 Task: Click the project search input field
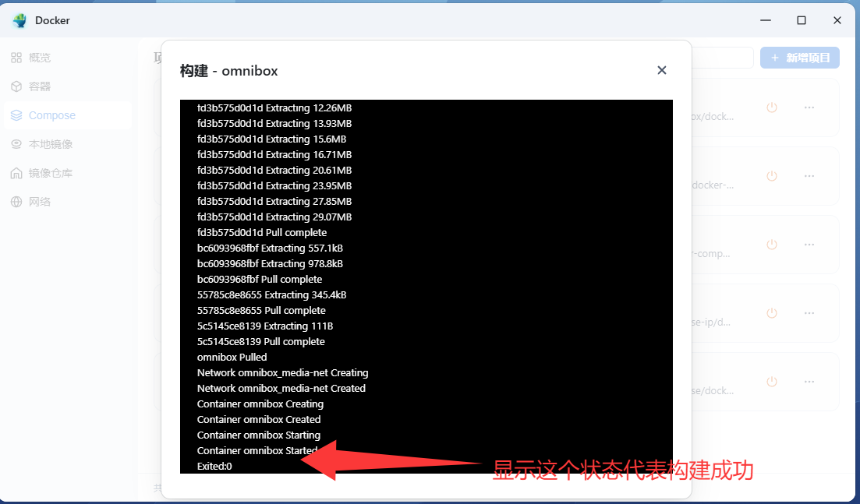pos(722,58)
